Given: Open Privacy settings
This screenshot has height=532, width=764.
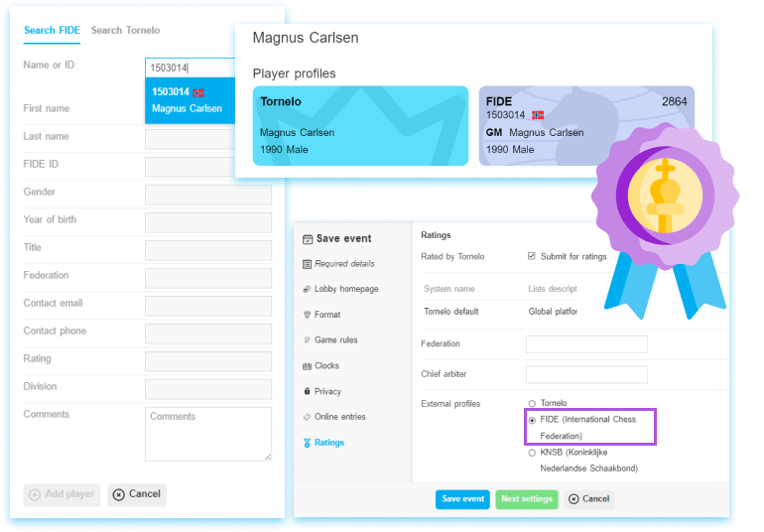Looking at the screenshot, I should 327,392.
